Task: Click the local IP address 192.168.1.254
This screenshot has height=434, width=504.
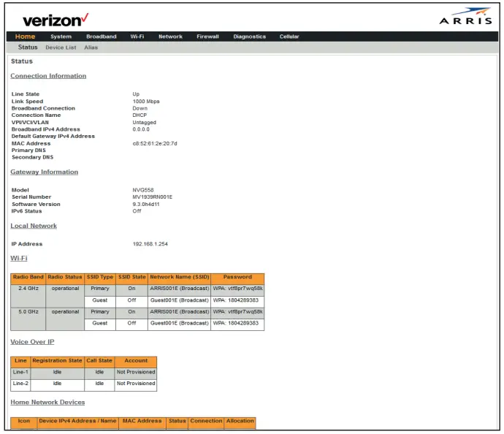Action: 150,244
